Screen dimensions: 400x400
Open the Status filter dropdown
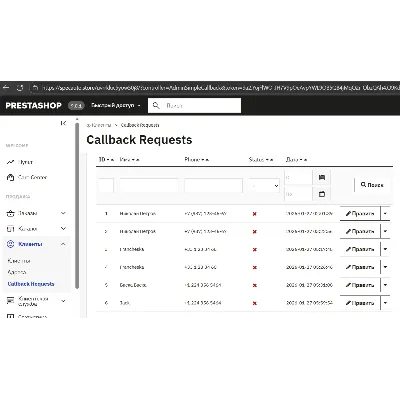(x=264, y=186)
